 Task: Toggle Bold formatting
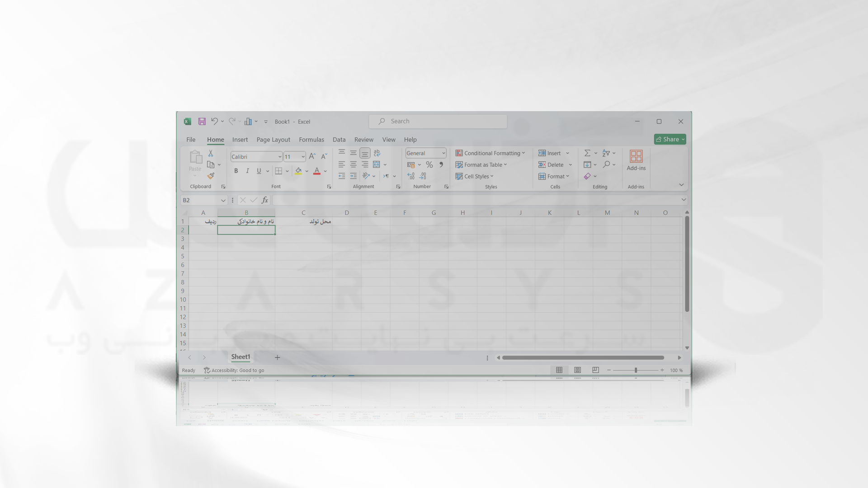pyautogui.click(x=236, y=171)
